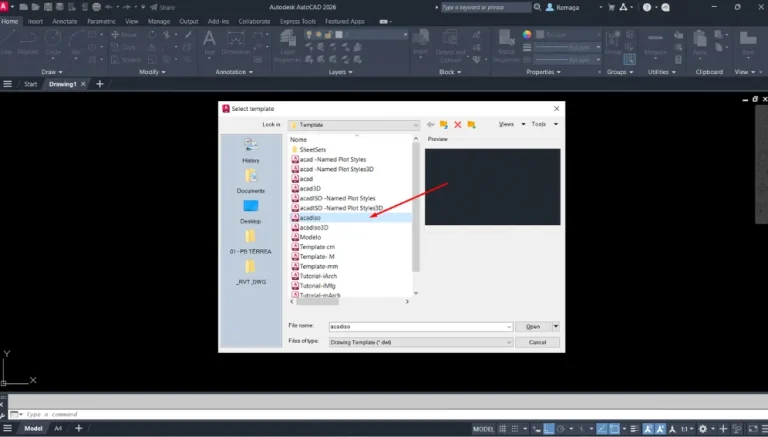Open History in the dialog places sidebar
Viewport: 768px width, 437px height.
251,150
